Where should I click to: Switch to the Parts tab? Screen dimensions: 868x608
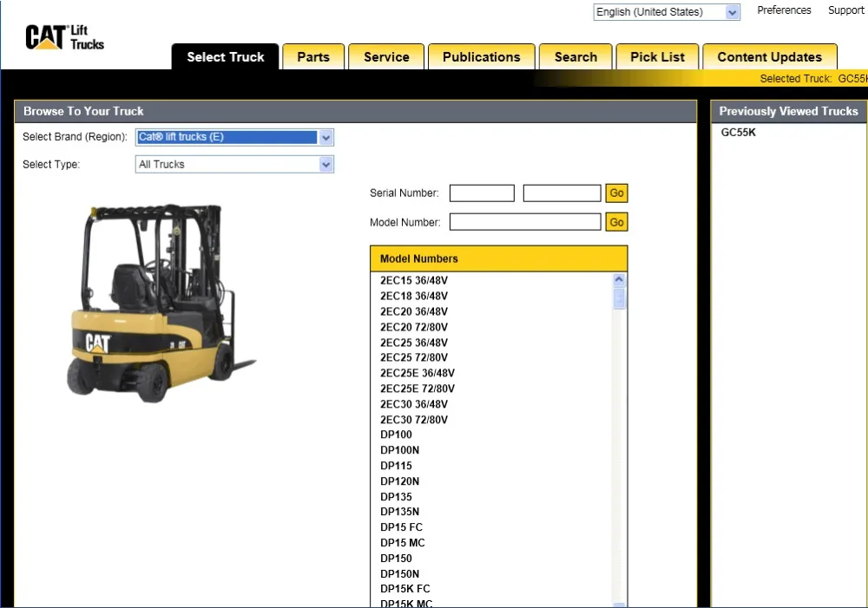pyautogui.click(x=312, y=57)
